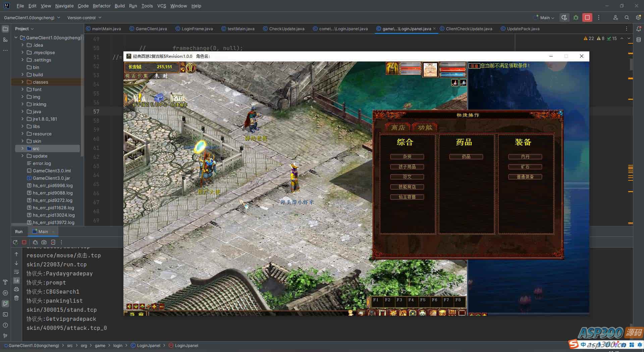This screenshot has height=352, width=644.
Task: Rerun Main with the top toolbar rerun icon
Action: (565, 17)
